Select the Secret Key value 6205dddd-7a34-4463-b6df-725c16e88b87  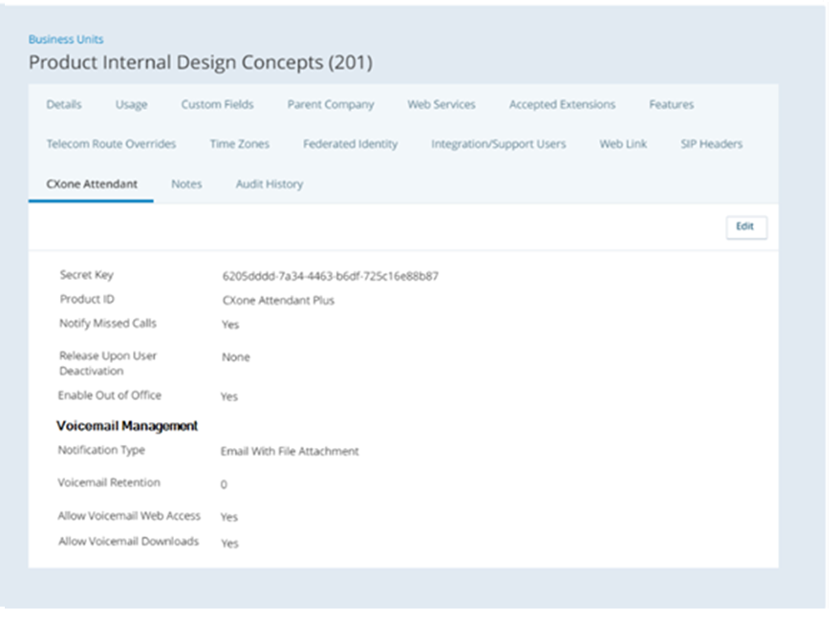pos(330,276)
